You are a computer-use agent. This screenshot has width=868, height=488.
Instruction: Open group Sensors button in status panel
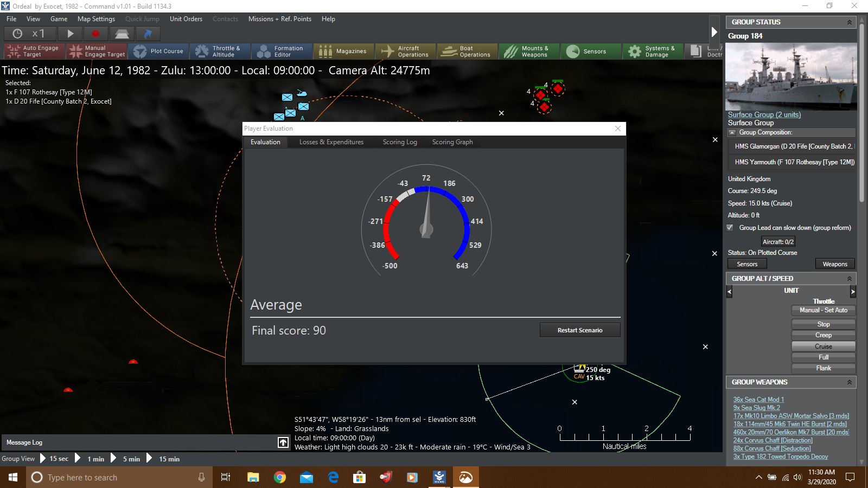[x=747, y=264]
